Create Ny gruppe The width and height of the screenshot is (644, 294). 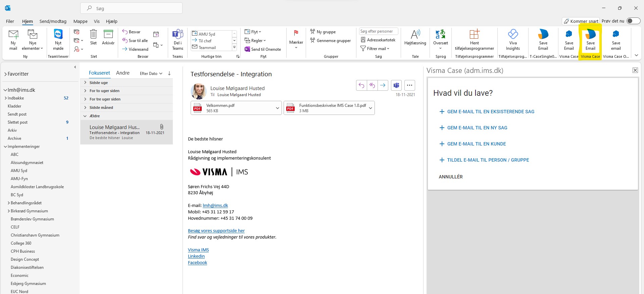coord(323,32)
